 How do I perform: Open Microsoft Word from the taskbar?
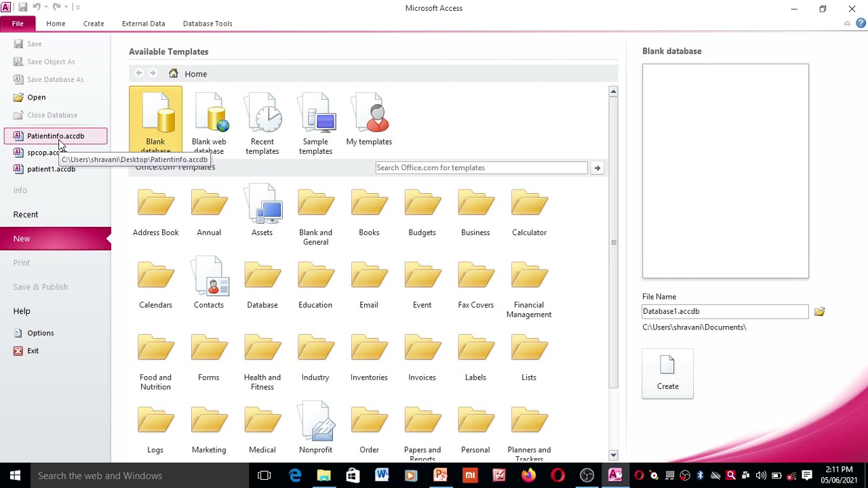381,476
